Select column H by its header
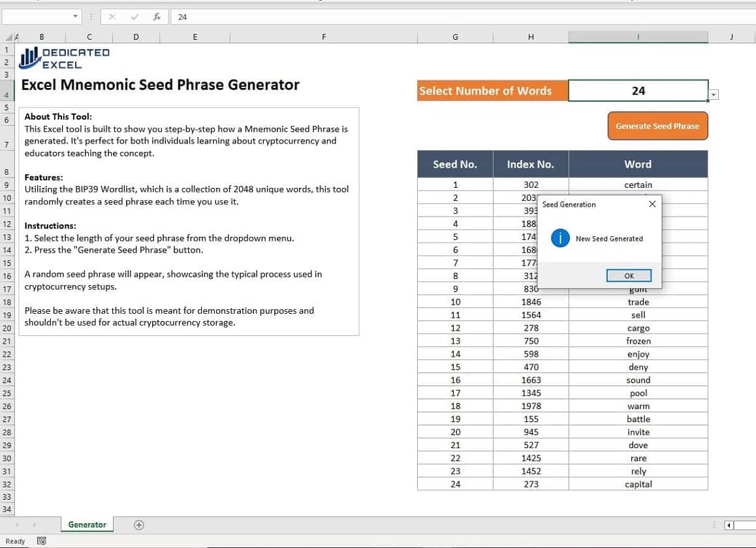 point(531,37)
